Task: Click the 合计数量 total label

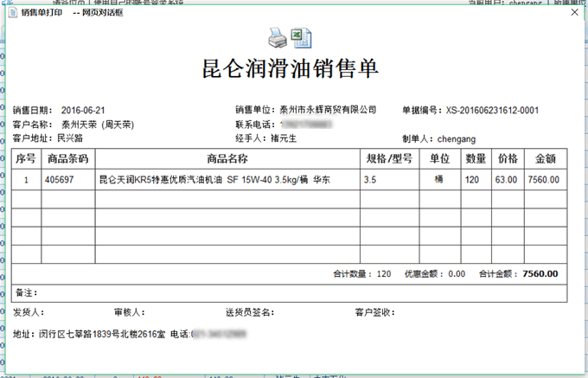Action: [353, 274]
